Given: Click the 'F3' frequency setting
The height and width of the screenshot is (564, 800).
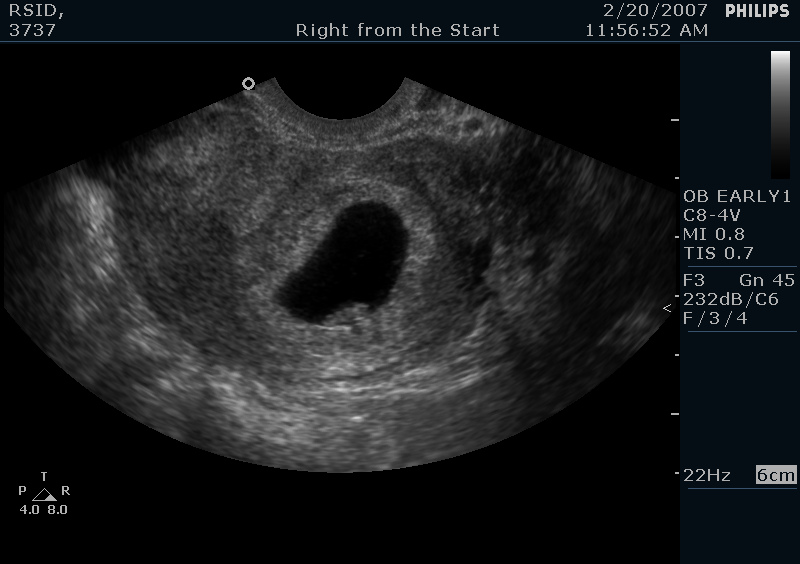Looking at the screenshot, I should click(694, 280).
